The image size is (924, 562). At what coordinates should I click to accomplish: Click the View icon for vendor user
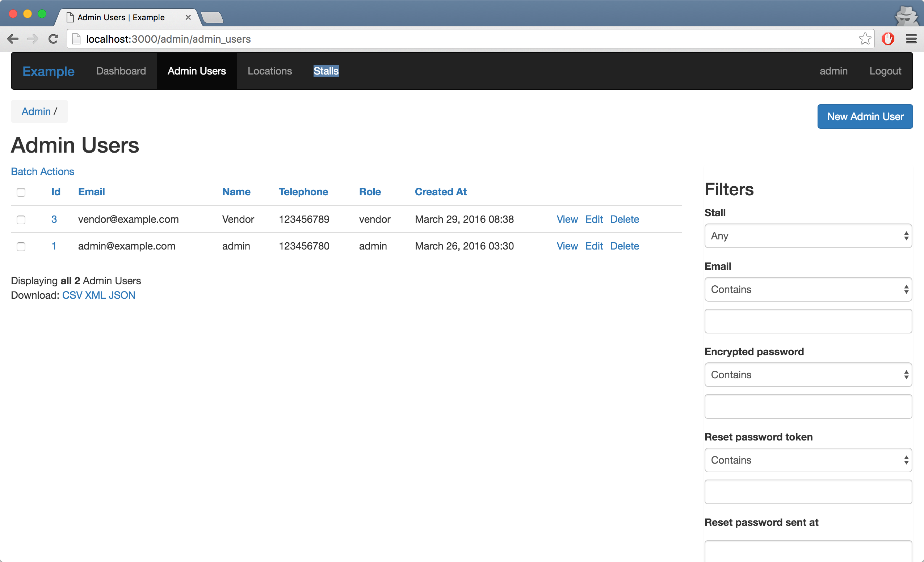(566, 219)
